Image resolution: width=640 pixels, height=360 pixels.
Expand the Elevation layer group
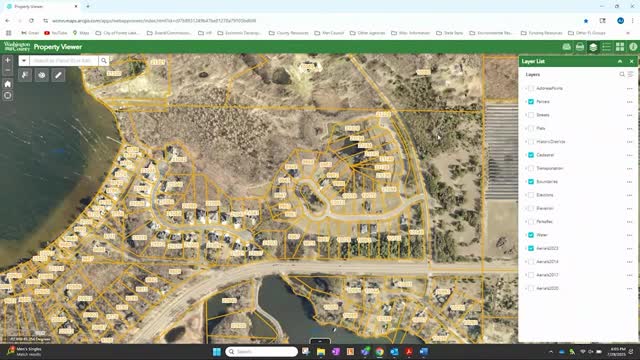pos(526,208)
